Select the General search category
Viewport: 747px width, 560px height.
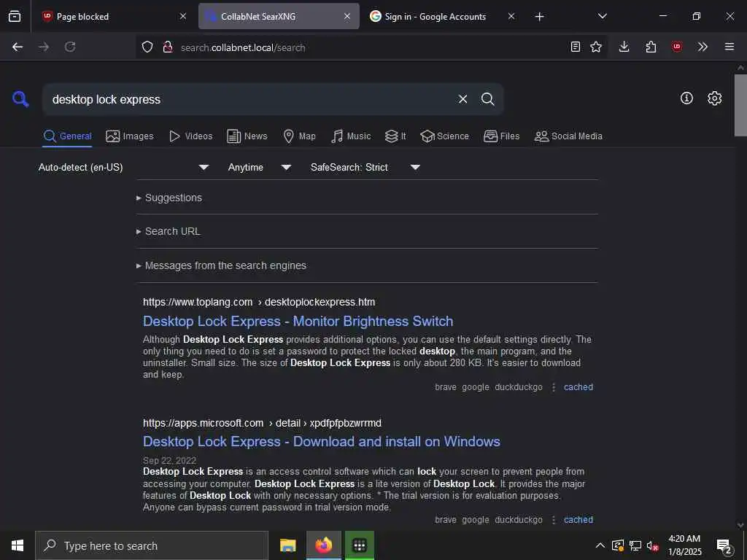click(x=67, y=136)
